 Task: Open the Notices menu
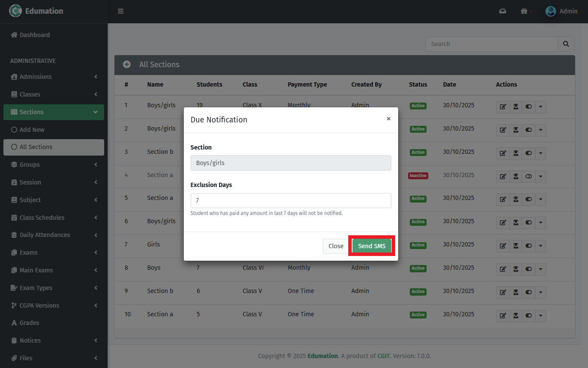coord(54,340)
